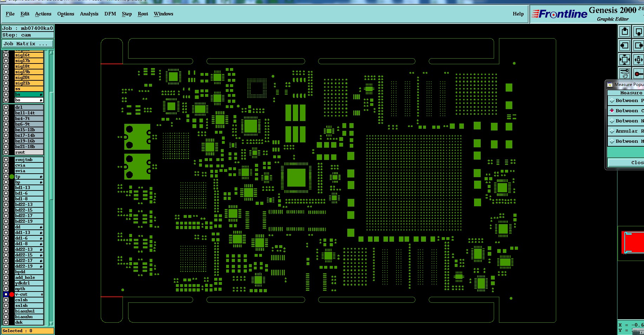644x335 pixels.
Task: Open the Windows dropdown menu
Action: [x=164, y=14]
